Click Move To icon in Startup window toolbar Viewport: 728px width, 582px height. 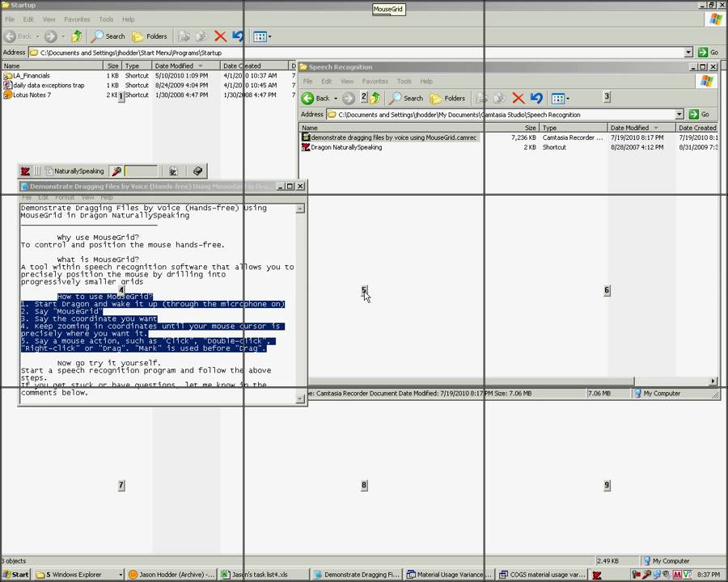[x=184, y=36]
